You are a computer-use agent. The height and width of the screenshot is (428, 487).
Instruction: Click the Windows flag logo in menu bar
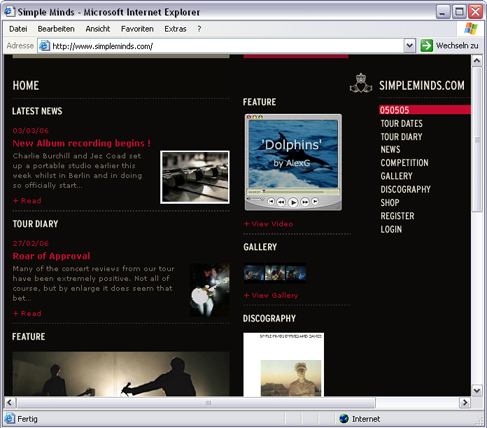coord(471,29)
